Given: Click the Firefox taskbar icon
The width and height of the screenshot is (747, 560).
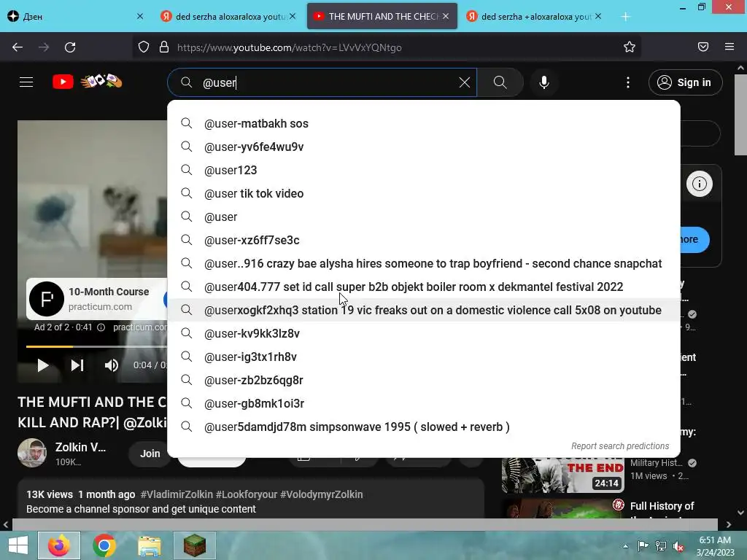Looking at the screenshot, I should 59,545.
